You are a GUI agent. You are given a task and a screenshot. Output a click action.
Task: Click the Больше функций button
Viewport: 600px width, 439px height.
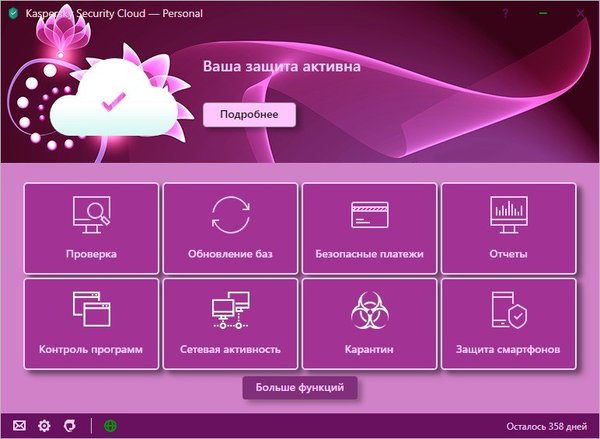300,387
